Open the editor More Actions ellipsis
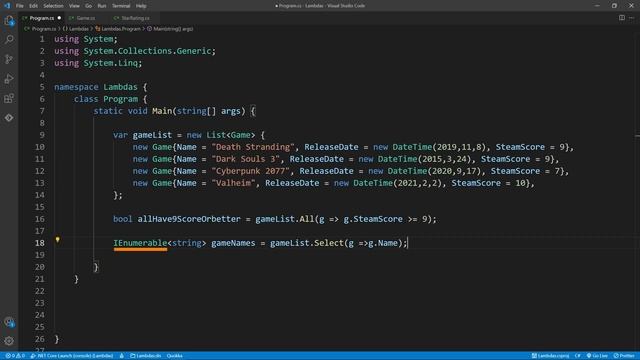The image size is (640, 360). tap(631, 18)
